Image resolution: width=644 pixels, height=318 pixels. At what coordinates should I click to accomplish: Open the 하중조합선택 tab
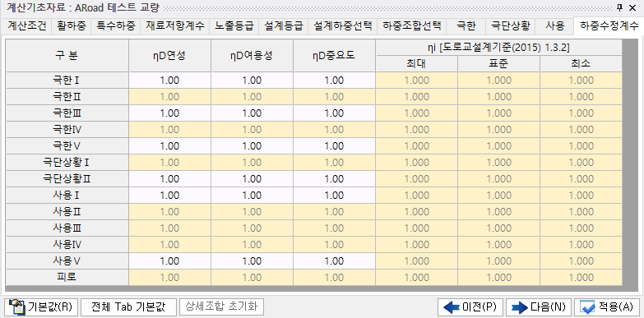tap(411, 26)
